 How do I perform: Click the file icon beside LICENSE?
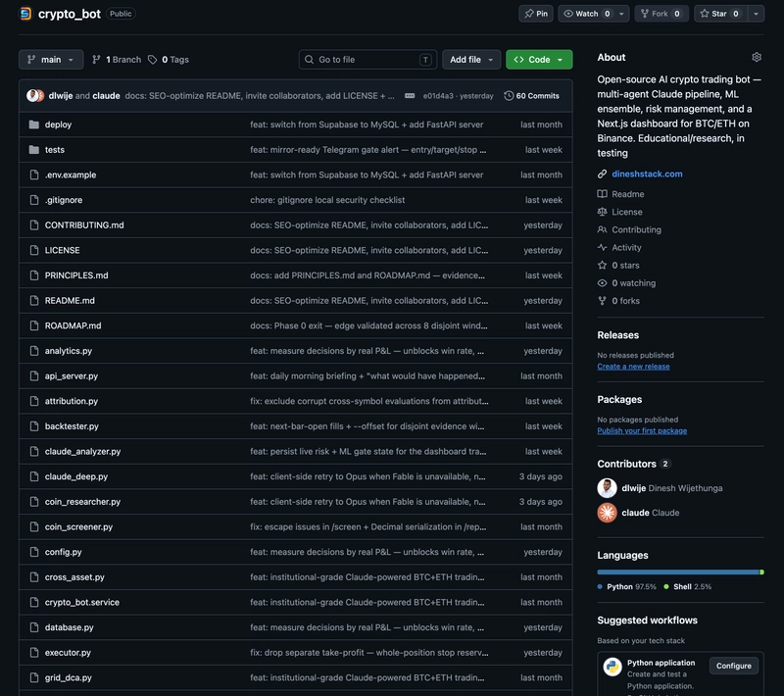pyautogui.click(x=34, y=250)
